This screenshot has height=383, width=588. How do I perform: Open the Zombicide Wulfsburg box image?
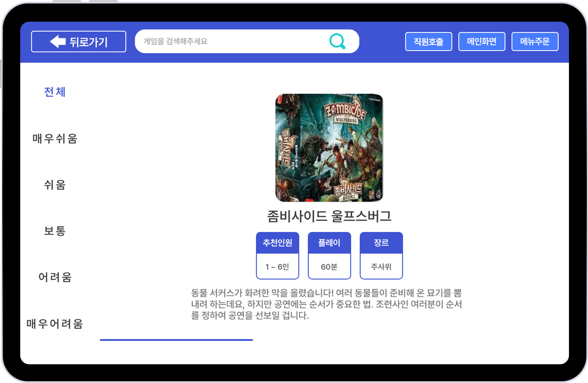click(x=329, y=147)
